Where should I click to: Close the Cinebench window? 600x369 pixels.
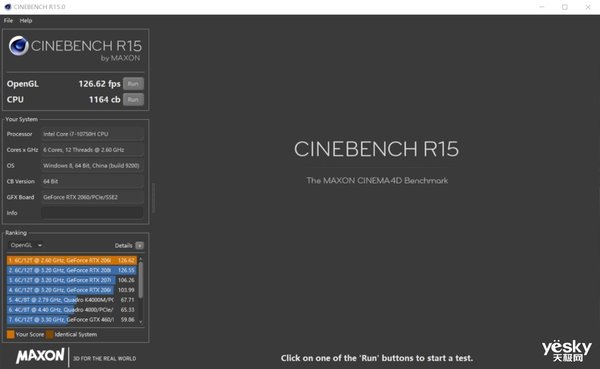[x=588, y=7]
